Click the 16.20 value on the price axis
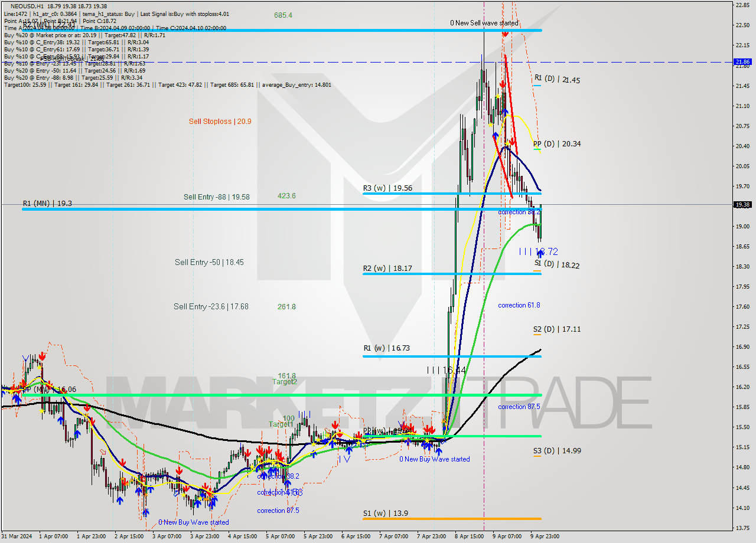 pyautogui.click(x=742, y=387)
